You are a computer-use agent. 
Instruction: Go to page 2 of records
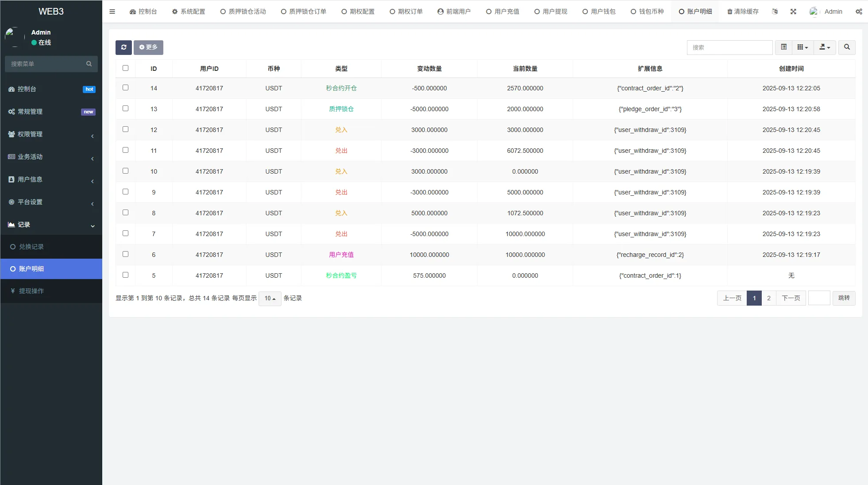coord(769,298)
